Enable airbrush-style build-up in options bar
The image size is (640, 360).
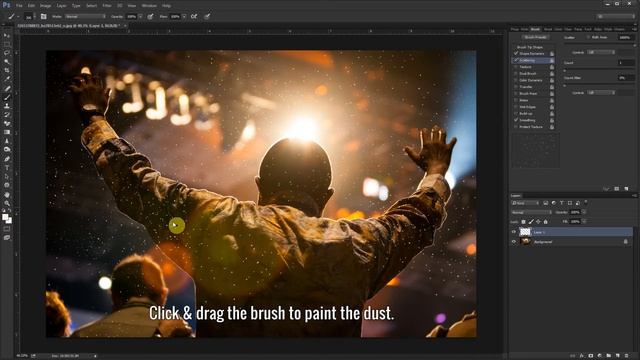[x=194, y=16]
